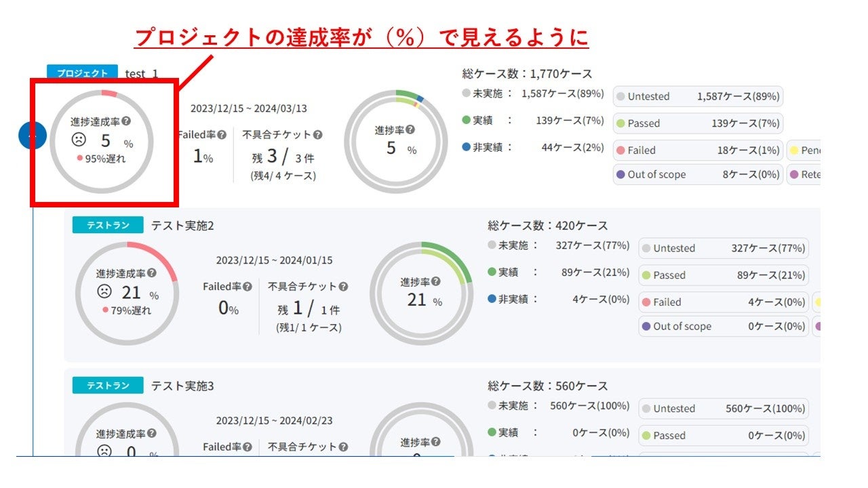Screen dimensions: 868x488
Task: Click the sad face icon in テスト実施2 gauge
Action: point(106,294)
